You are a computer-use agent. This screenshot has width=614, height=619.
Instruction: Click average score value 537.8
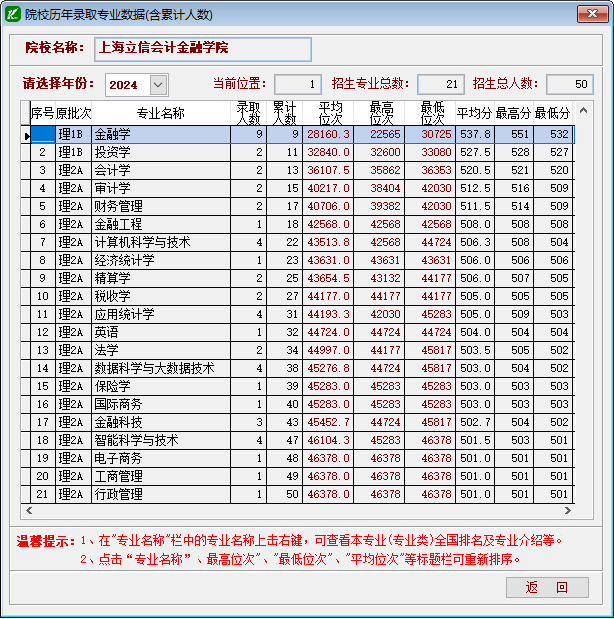(475, 135)
